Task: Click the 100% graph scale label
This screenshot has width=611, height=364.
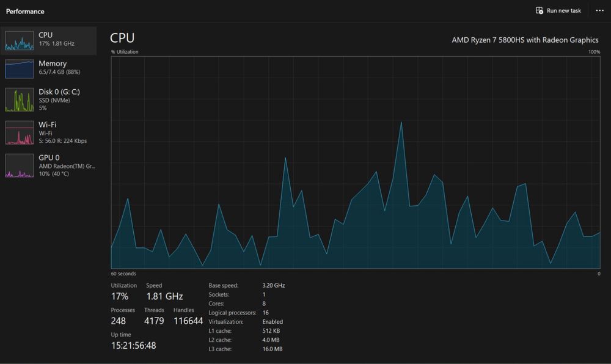Action: 595,52
